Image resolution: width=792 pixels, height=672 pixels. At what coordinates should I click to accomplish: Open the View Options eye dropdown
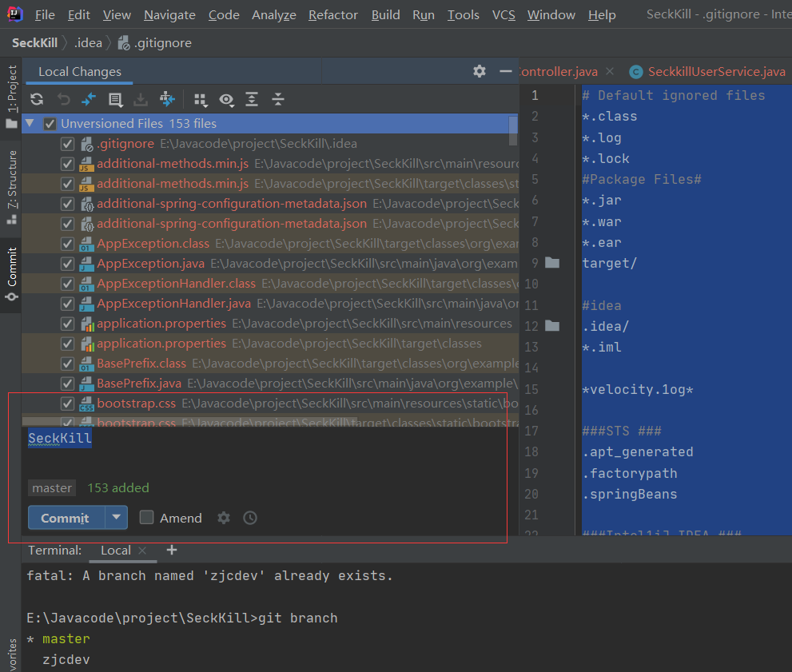227,100
